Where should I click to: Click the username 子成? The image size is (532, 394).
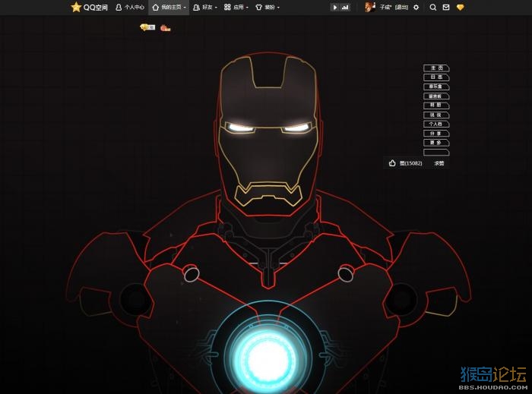pos(386,7)
